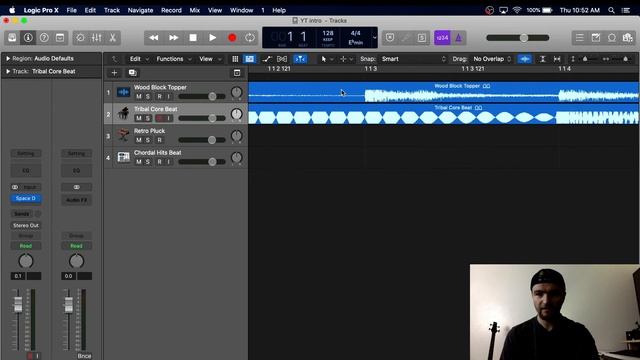Open the left-click pointer tool menu

coord(327,59)
